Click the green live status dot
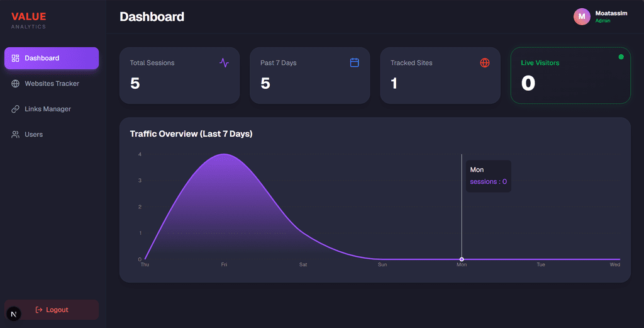 [x=621, y=57]
